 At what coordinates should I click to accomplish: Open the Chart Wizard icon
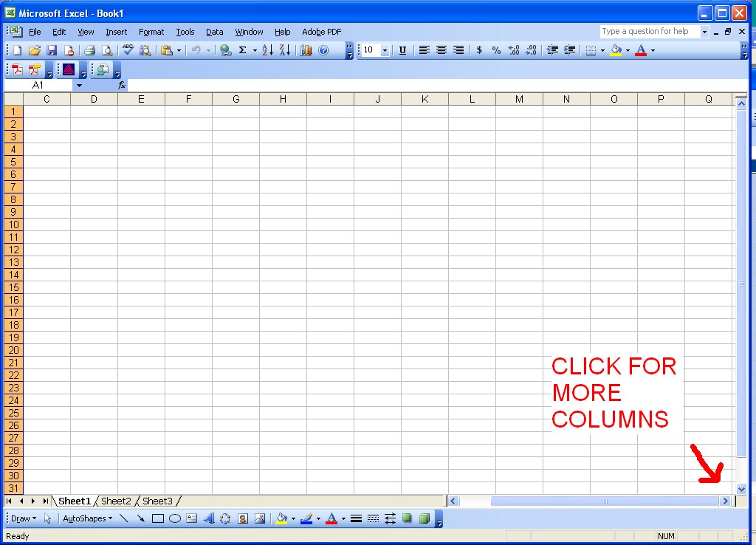coord(306,50)
